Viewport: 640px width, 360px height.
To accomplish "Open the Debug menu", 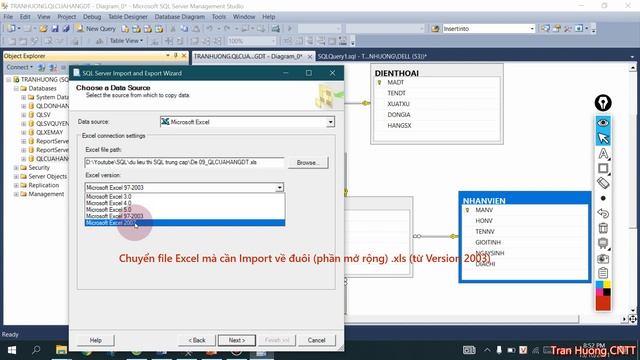I will (x=92, y=17).
